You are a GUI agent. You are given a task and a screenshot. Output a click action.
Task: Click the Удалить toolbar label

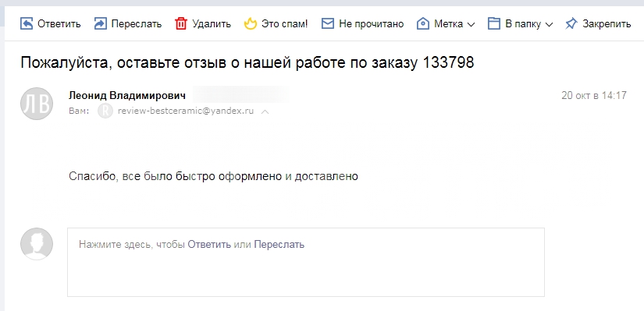click(x=212, y=24)
